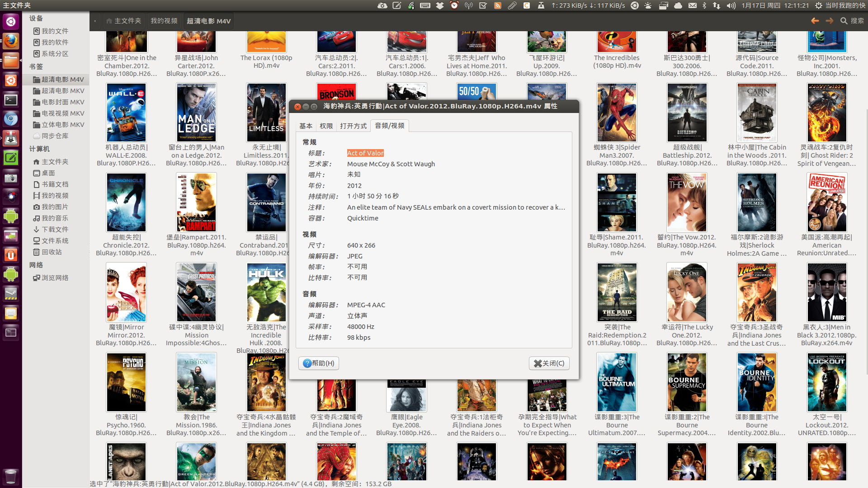This screenshot has height=488, width=868.
Task: Open search with the magnifier icon
Action: point(844,21)
